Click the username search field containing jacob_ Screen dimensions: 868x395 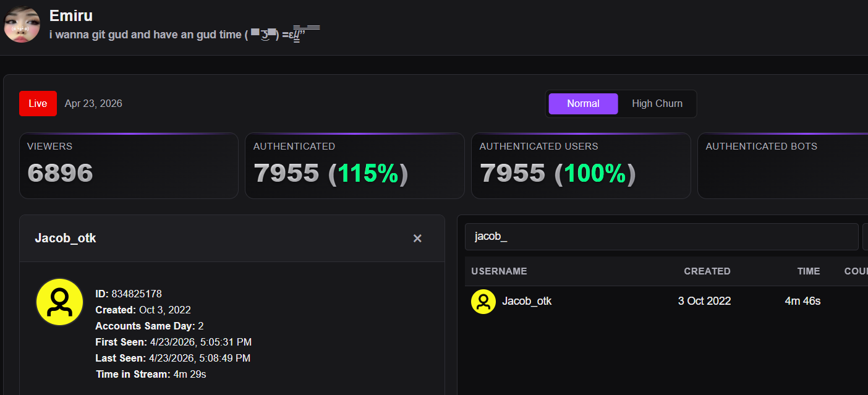(662, 237)
